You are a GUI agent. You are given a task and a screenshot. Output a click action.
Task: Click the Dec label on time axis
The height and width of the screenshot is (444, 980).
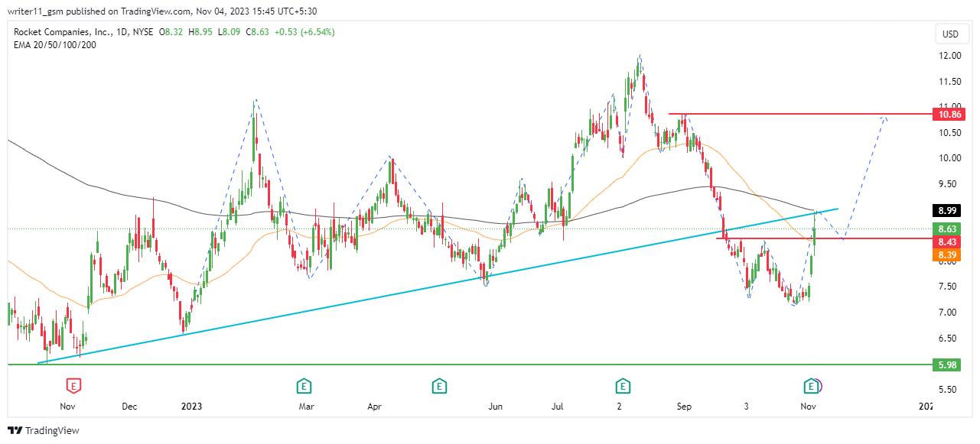pos(129,407)
